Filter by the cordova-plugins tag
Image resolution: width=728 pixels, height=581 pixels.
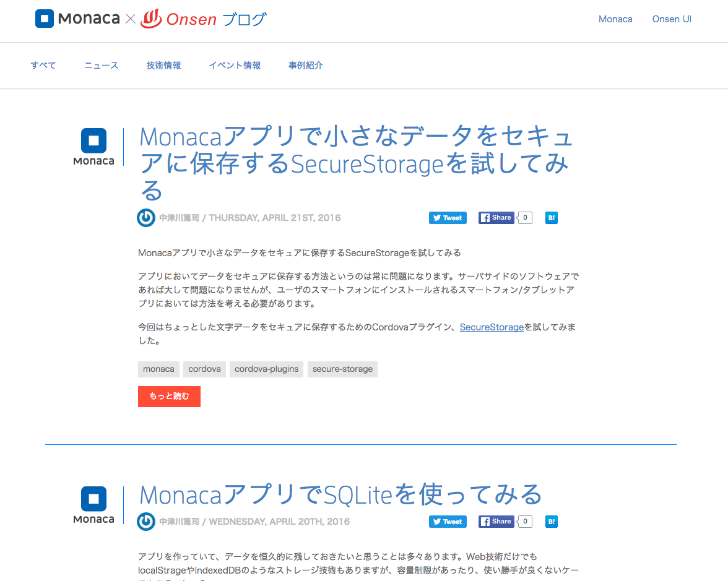(x=266, y=369)
